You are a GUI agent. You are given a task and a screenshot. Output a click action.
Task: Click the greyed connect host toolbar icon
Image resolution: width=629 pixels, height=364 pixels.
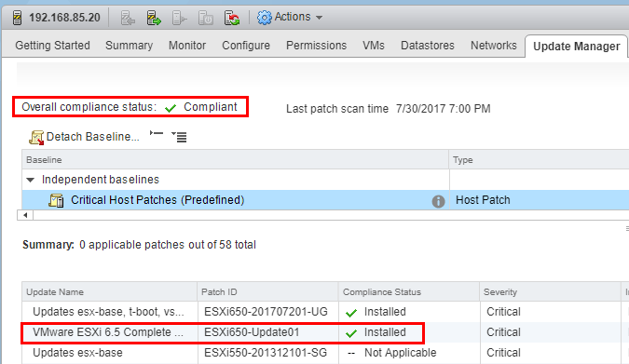(179, 18)
